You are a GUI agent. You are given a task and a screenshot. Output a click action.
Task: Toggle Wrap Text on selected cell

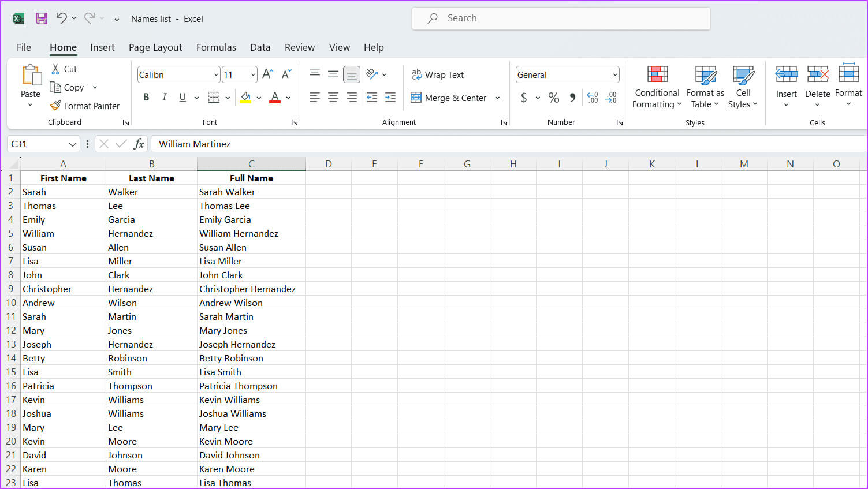coord(438,74)
